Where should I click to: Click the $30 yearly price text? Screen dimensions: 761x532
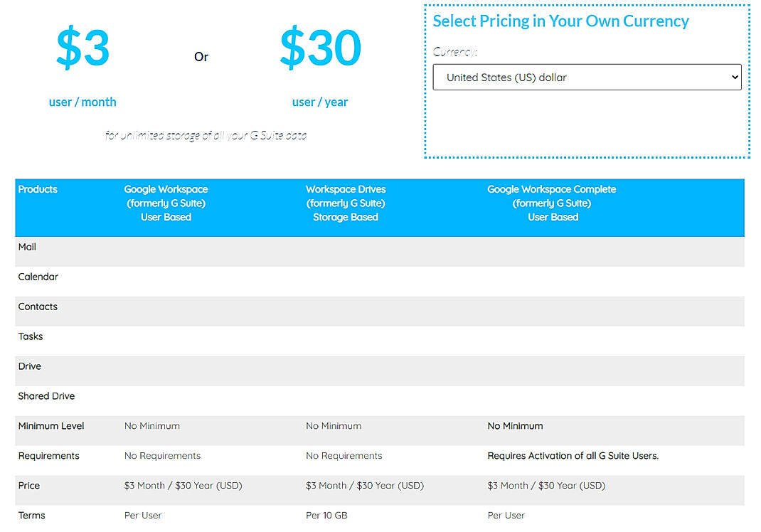pos(320,48)
